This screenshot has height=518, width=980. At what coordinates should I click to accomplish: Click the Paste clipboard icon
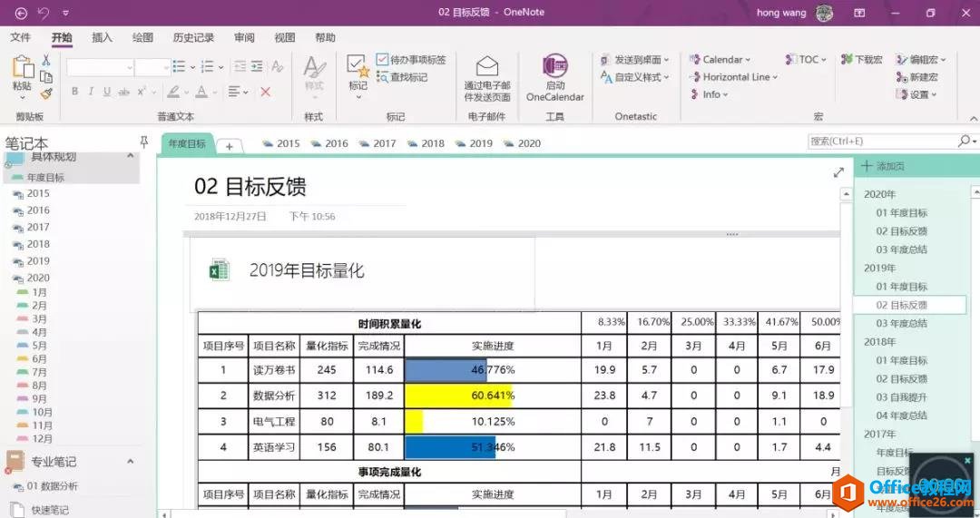[22, 69]
